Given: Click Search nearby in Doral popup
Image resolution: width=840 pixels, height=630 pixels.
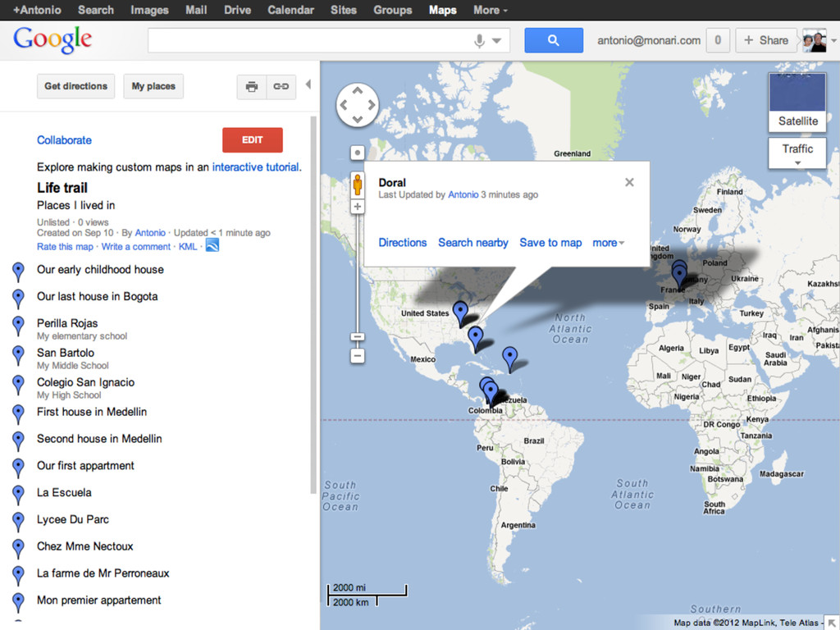Looking at the screenshot, I should pos(473,243).
